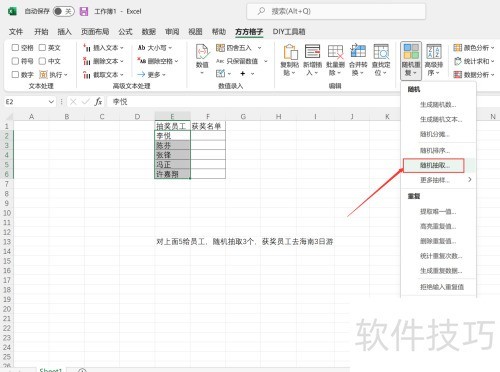Expand the 统计求和 dropdown arrow
Image resolution: width=500 pixels, height=372 pixels.
tap(492, 61)
